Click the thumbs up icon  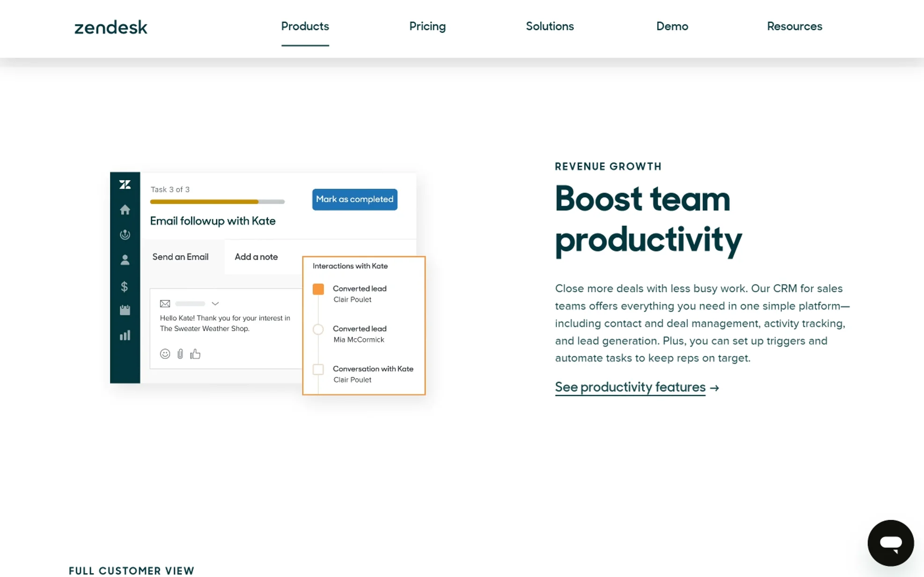click(x=195, y=354)
